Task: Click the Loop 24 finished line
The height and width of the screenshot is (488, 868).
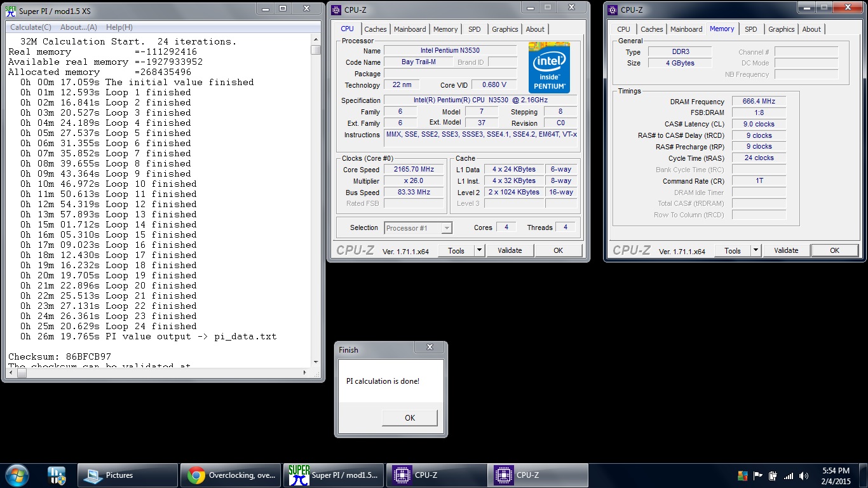Action: 108,326
